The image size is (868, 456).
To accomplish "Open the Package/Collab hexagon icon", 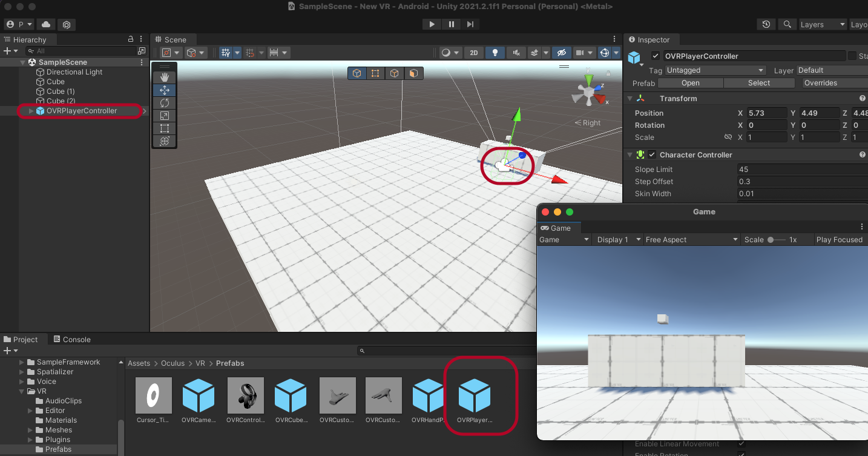I will 67,24.
